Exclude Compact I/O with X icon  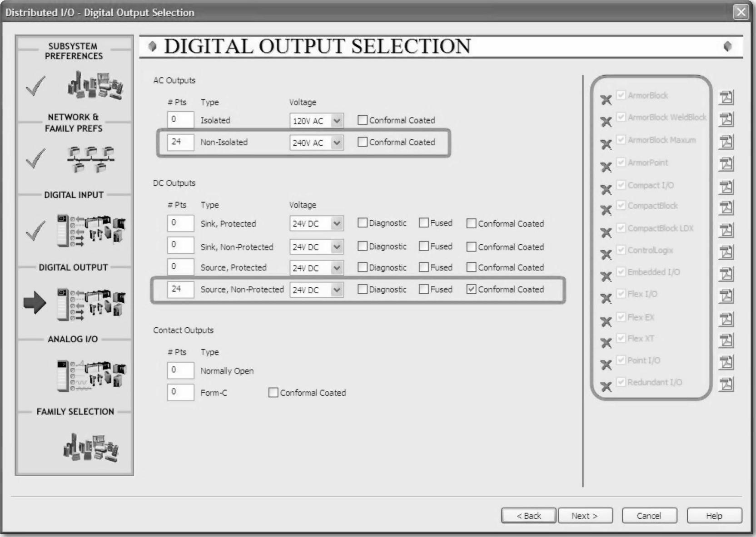click(606, 189)
